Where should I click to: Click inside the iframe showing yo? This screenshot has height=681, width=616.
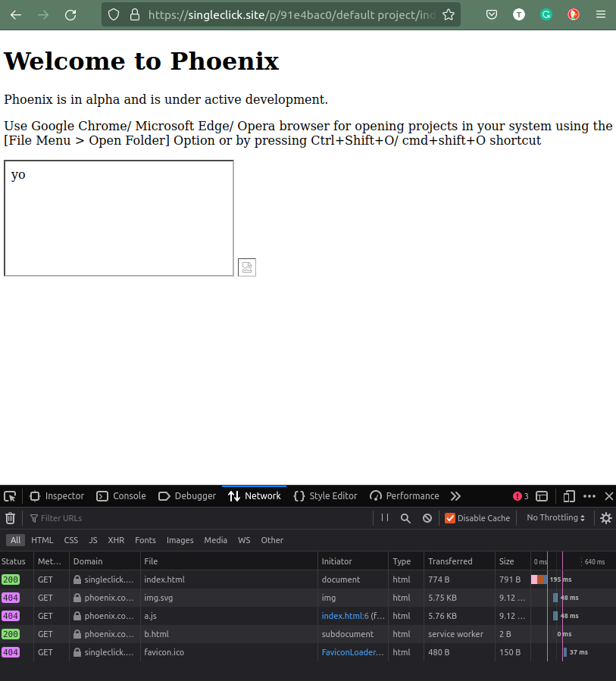(119, 218)
